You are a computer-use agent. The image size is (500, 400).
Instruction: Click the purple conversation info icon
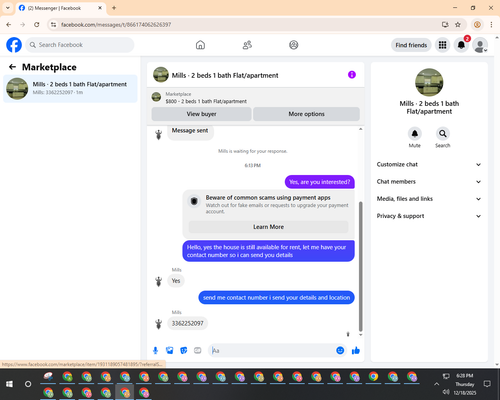[x=352, y=75]
